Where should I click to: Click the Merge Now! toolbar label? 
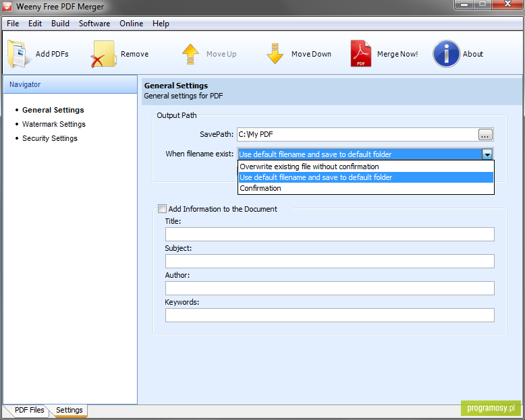pyautogui.click(x=397, y=54)
